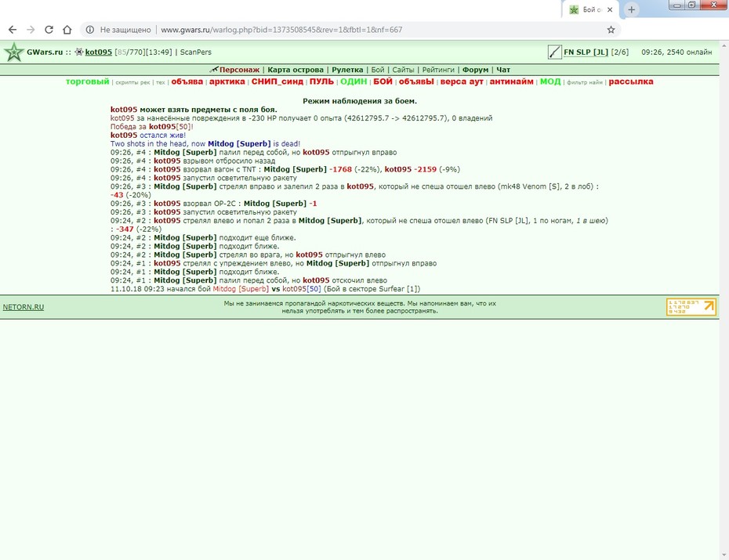Open the торговый forum link
Screen dimensions: 729x560
click(88, 81)
